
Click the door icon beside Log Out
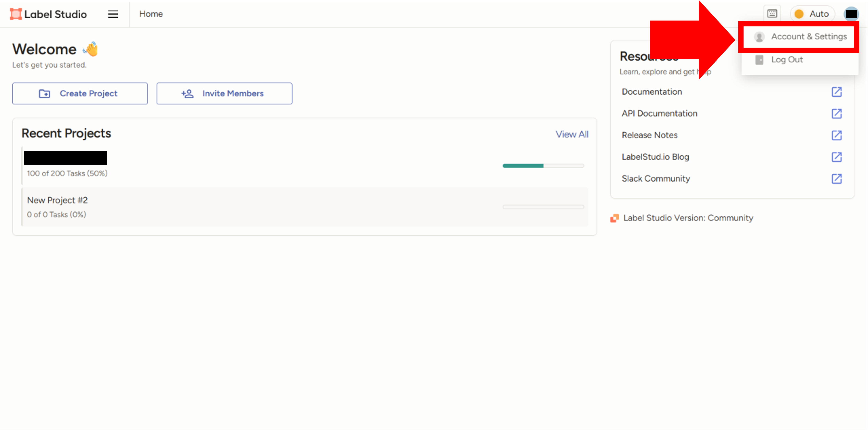759,60
